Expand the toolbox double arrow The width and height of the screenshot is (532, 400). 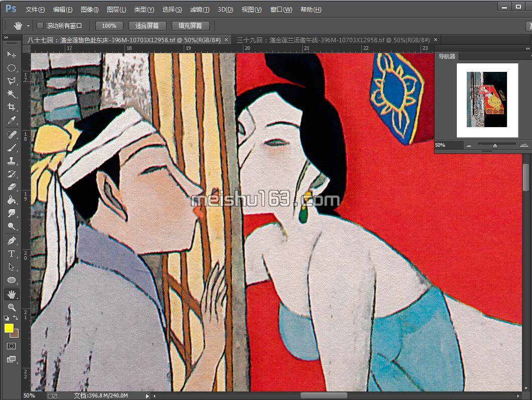tap(6, 37)
